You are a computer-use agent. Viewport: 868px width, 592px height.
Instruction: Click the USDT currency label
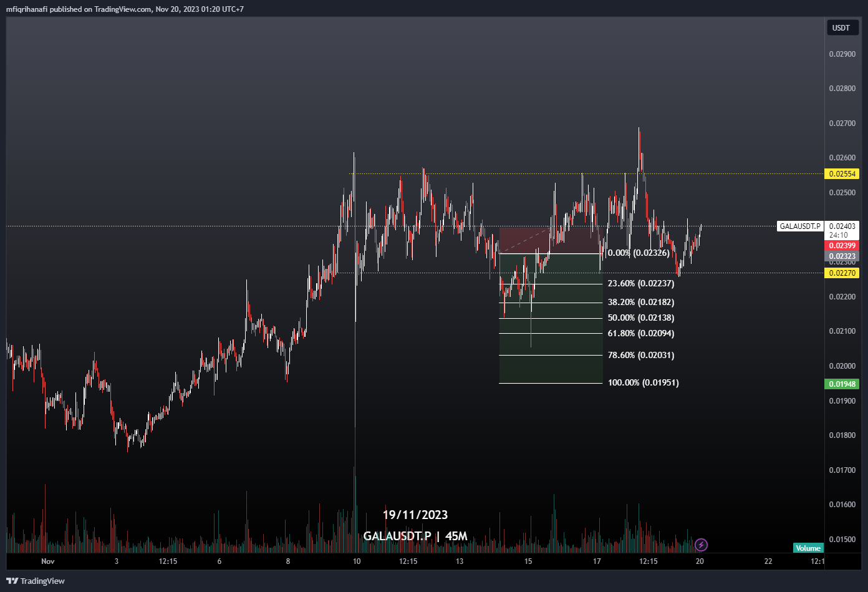pos(841,27)
